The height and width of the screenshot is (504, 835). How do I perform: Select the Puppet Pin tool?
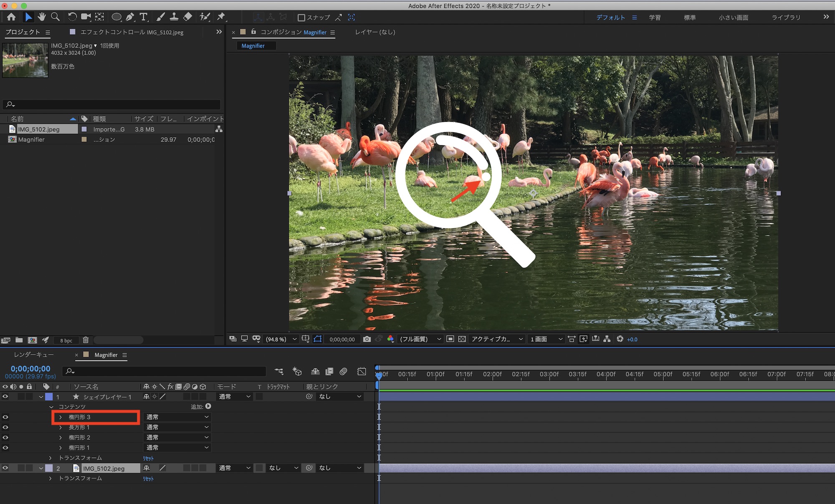pos(221,17)
